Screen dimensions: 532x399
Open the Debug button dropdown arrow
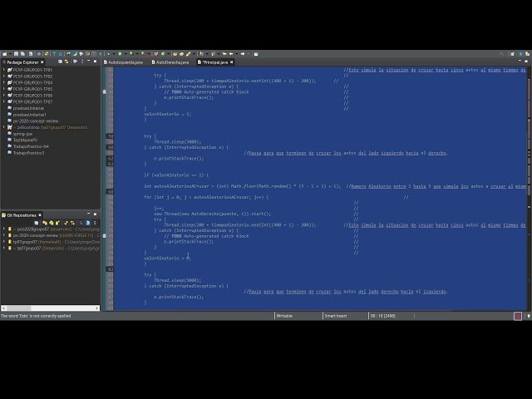(114, 54)
